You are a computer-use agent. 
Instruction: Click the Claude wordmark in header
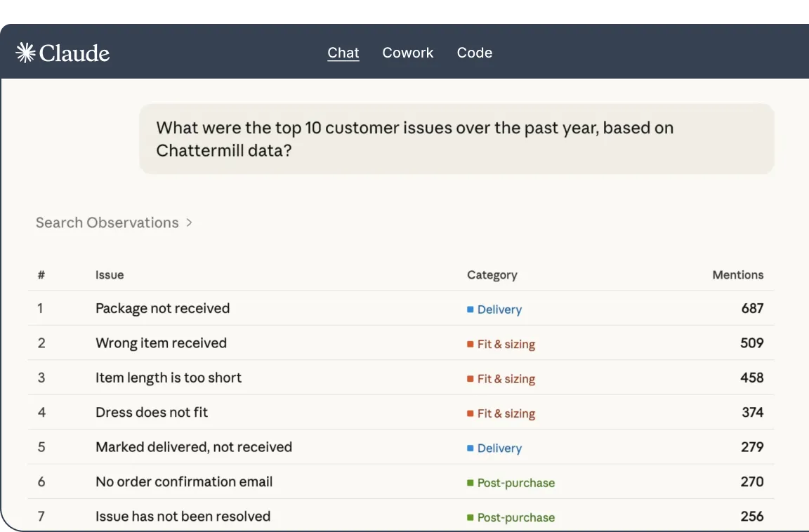click(74, 53)
